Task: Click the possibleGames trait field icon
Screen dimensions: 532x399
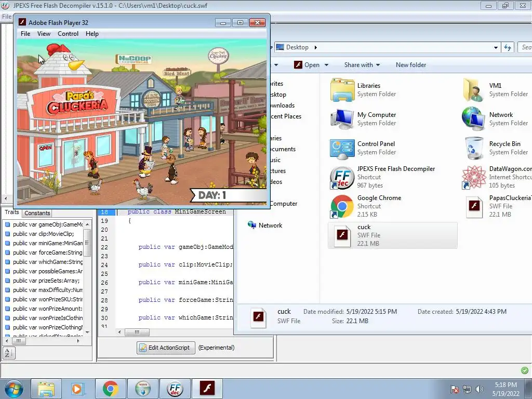Action: [x=7, y=271]
